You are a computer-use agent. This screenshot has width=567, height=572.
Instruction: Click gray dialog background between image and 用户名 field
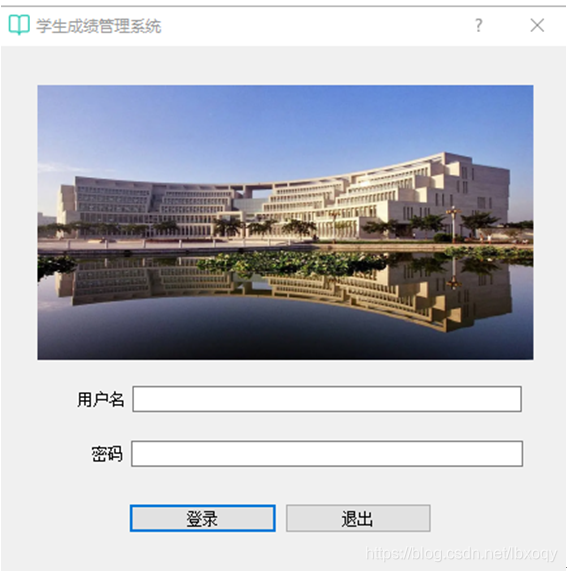285,373
